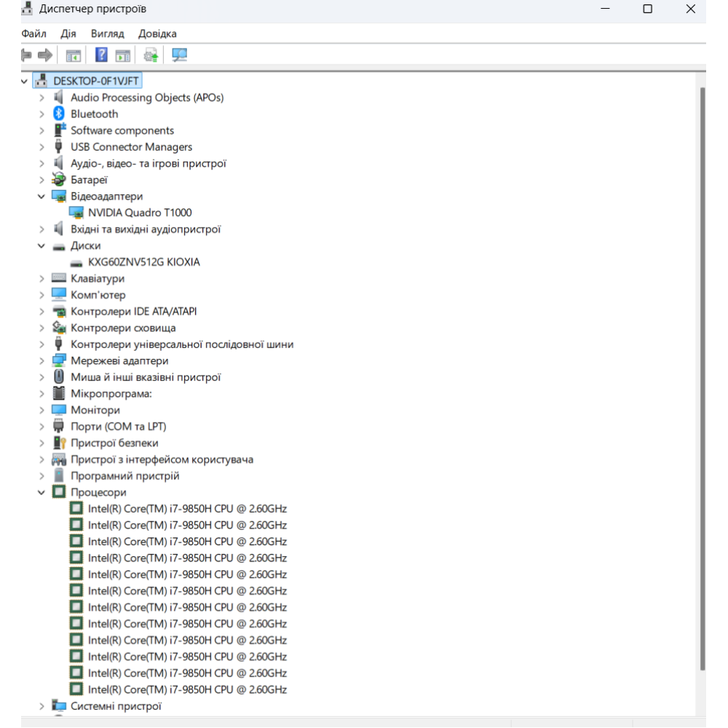Click the Bluetooth icon in the device tree
The width and height of the screenshot is (728, 728).
(59, 114)
